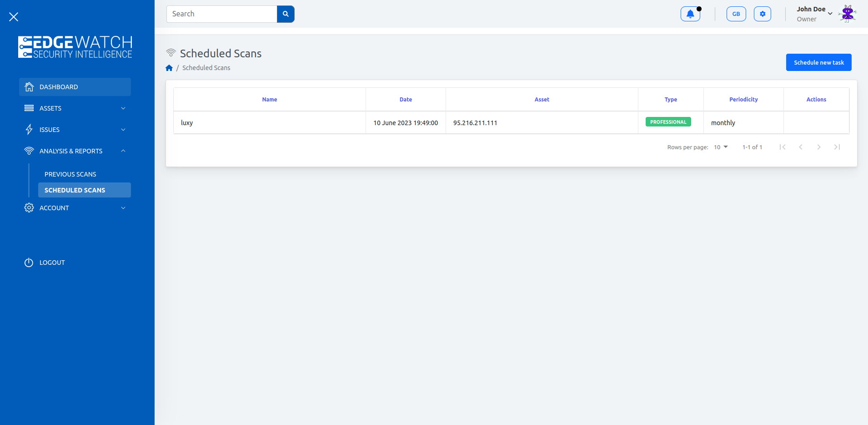Viewport: 868px width, 425px height.
Task: Click the EdgeWatch Security Intelligence logo
Action: pyautogui.click(x=75, y=47)
